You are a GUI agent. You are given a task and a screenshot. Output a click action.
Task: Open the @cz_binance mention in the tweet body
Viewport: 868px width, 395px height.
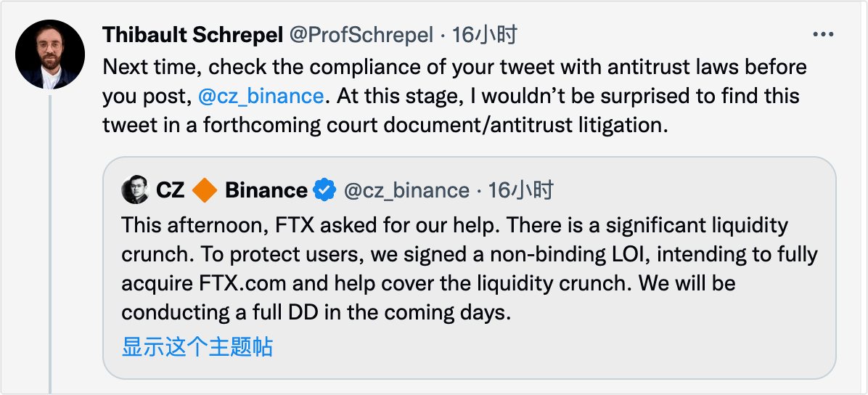coord(261,97)
